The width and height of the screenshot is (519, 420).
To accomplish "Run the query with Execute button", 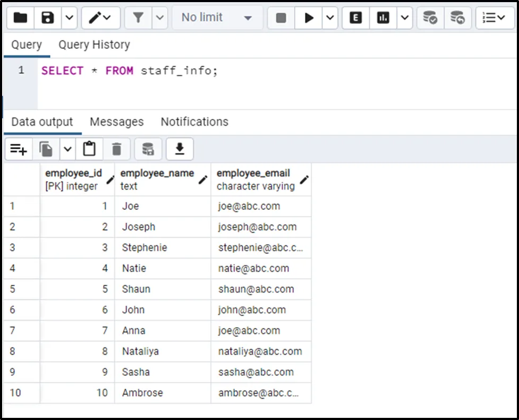I will (309, 18).
